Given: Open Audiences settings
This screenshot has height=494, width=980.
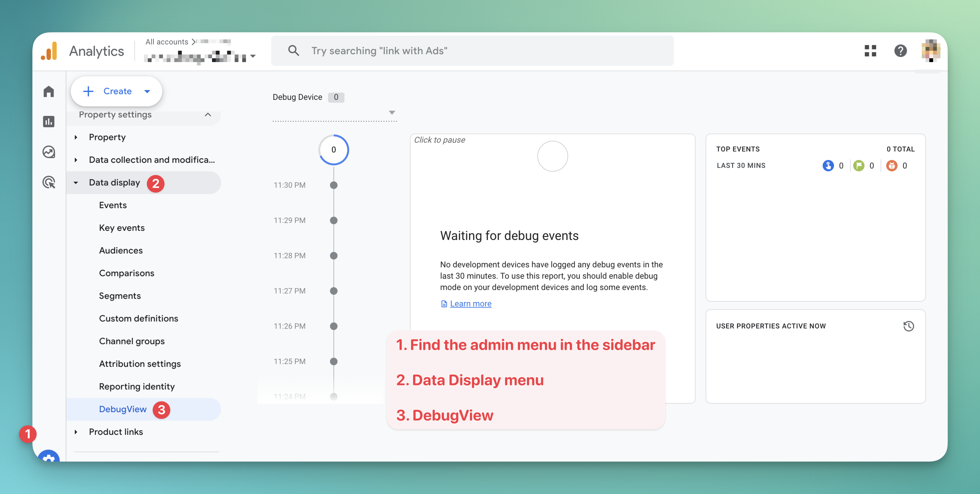Looking at the screenshot, I should pos(120,250).
